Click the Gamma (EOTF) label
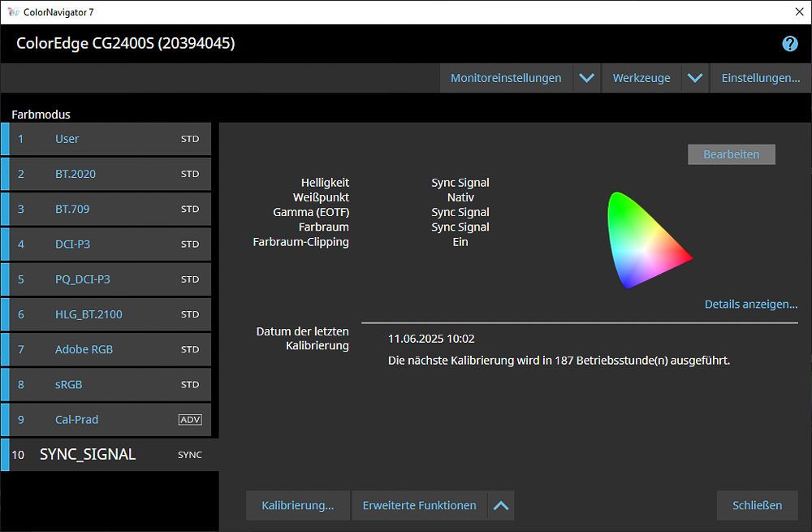The image size is (812, 532). tap(311, 212)
